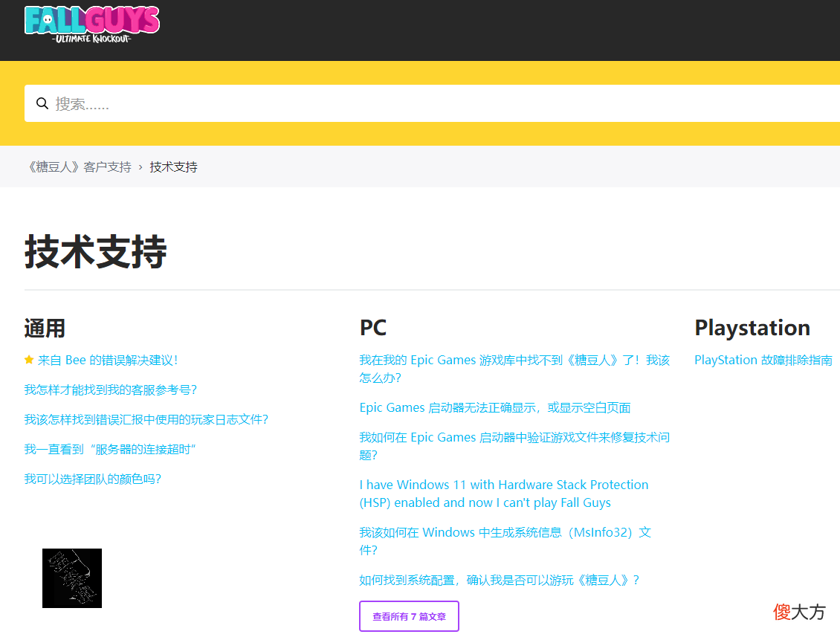Open 玩家日志文件 article link
This screenshot has width=840, height=640.
(x=146, y=419)
